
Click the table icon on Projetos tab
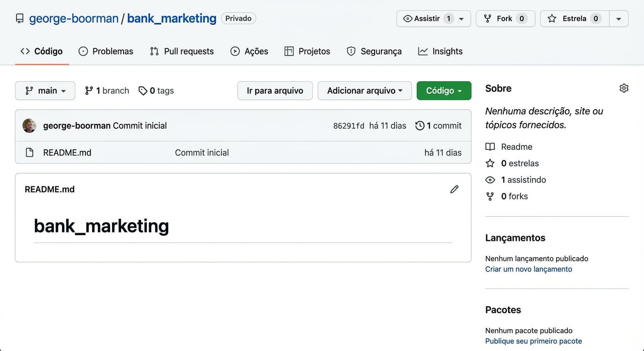click(289, 51)
